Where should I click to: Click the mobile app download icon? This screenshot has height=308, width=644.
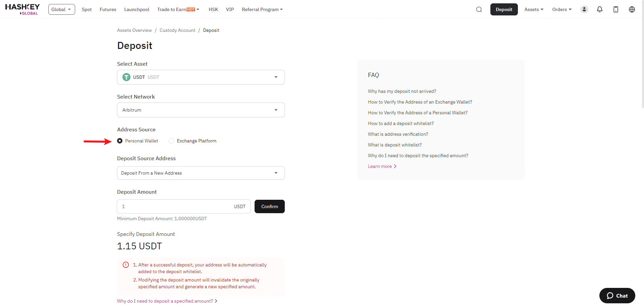[x=615, y=9]
